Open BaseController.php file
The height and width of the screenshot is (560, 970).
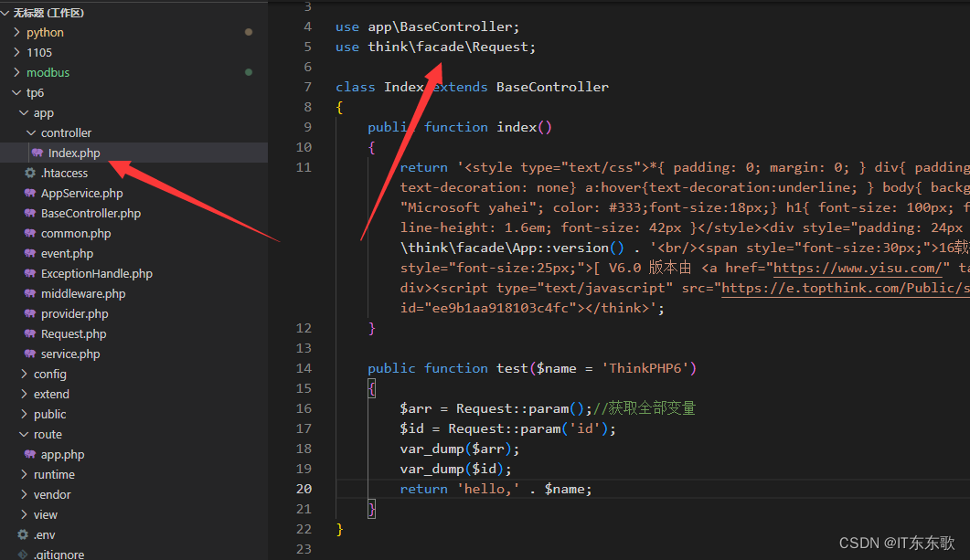pos(91,213)
